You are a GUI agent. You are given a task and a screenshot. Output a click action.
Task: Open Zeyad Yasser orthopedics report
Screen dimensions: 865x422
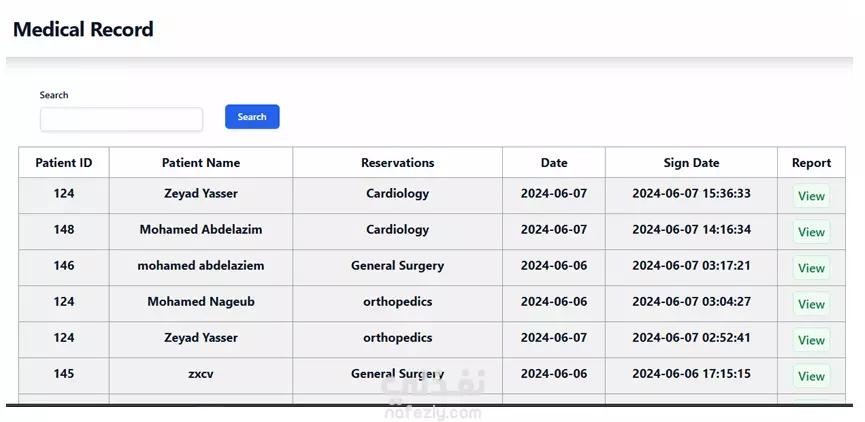[811, 340]
